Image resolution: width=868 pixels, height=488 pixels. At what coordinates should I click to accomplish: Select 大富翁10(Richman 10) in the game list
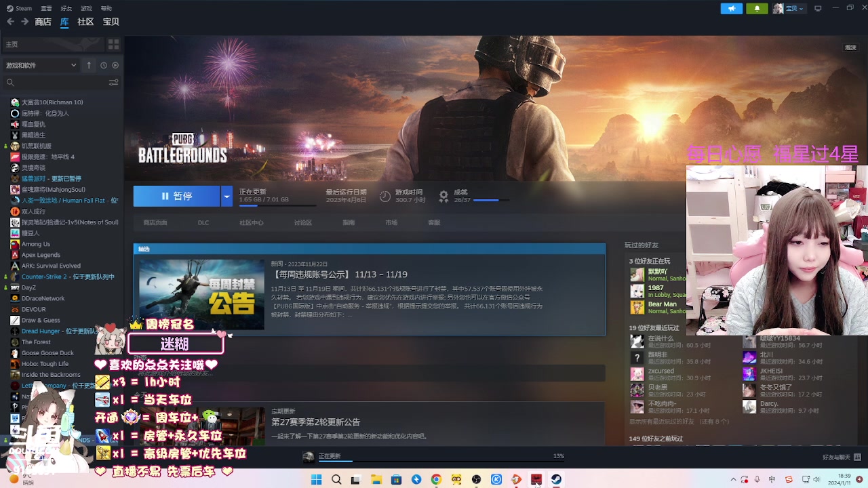coord(52,102)
